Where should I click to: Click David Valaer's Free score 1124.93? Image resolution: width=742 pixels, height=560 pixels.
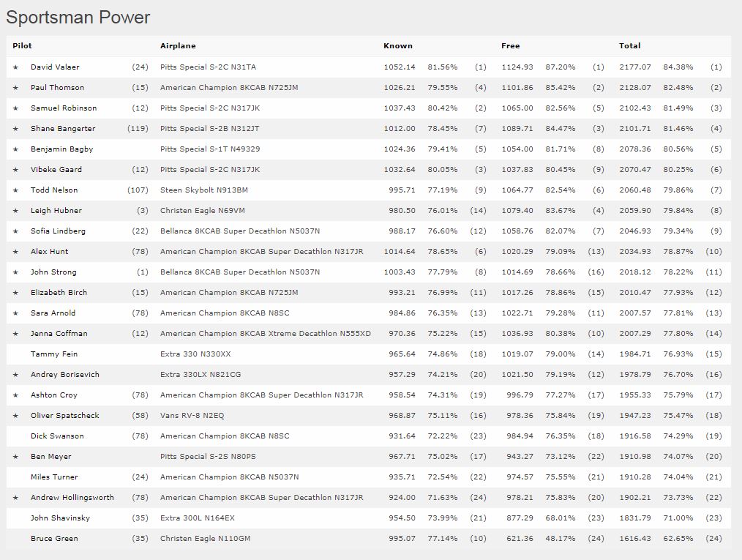[517, 67]
